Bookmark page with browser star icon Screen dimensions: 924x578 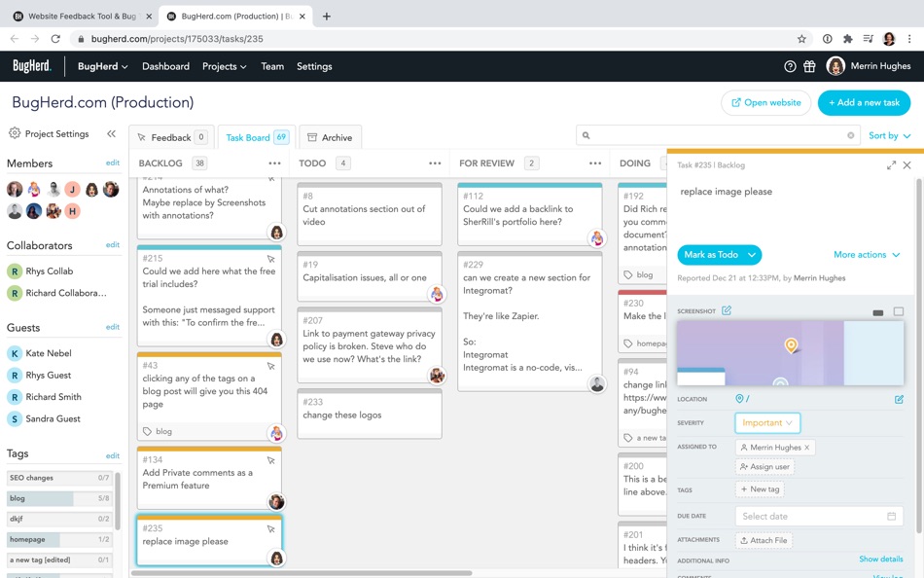tap(801, 39)
